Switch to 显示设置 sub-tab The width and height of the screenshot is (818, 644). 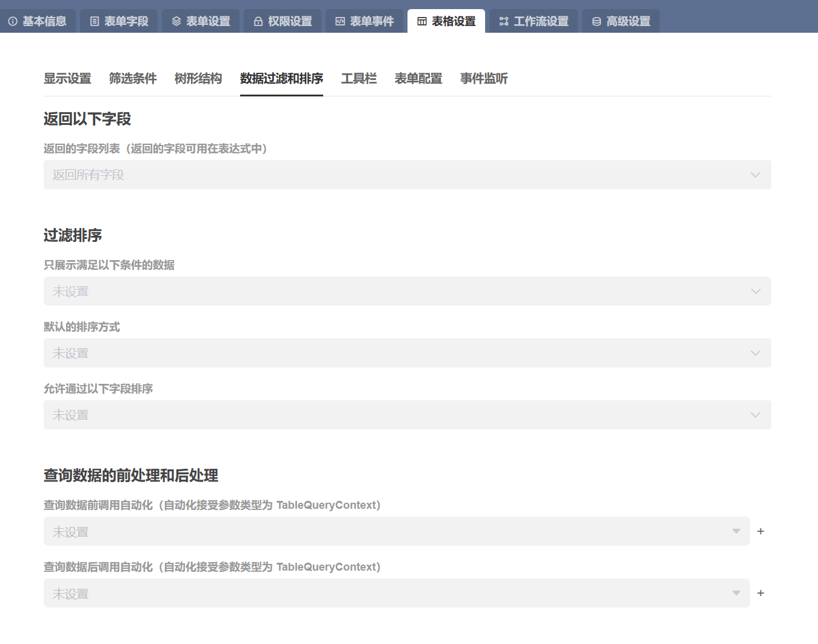tap(67, 78)
